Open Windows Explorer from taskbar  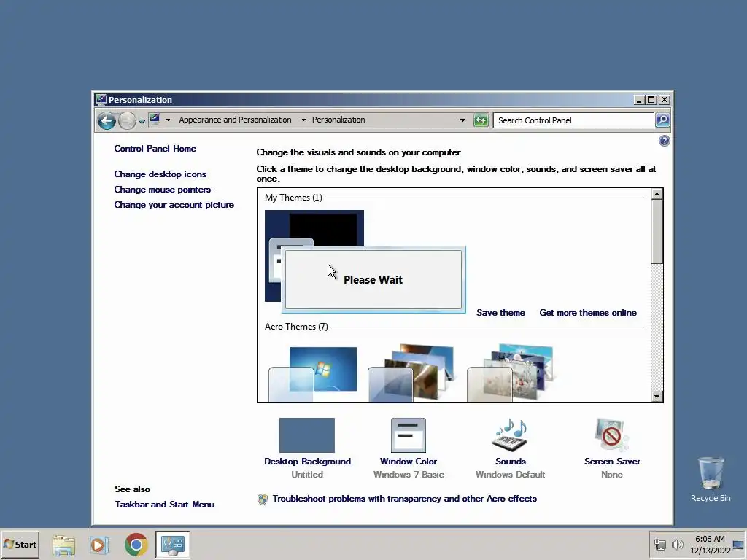pyautogui.click(x=64, y=545)
